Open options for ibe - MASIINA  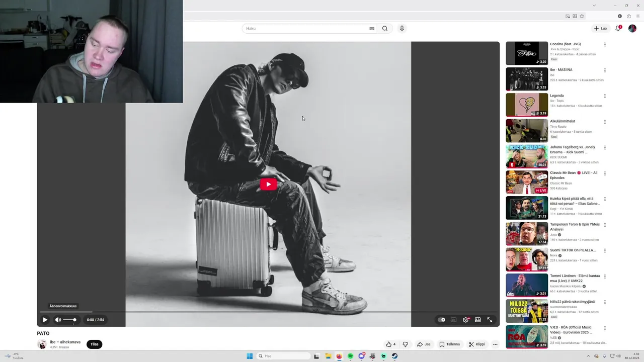pos(605,70)
